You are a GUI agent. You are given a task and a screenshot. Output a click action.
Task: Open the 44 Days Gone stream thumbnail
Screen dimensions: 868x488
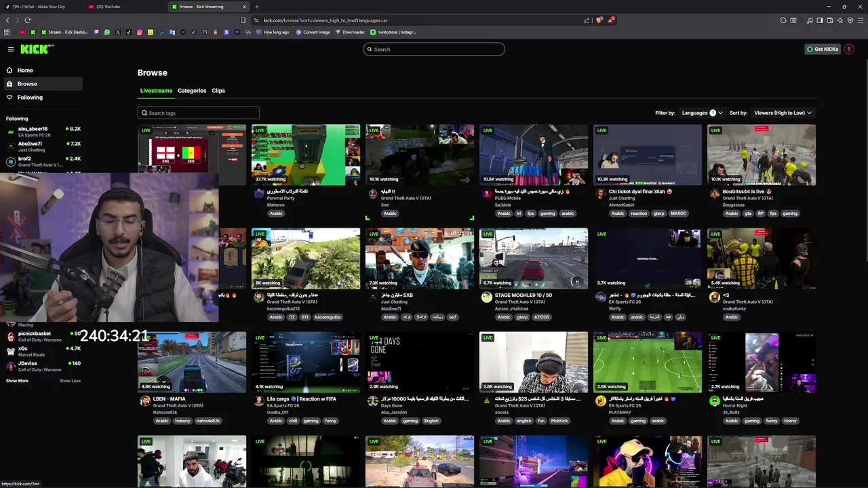coord(420,362)
